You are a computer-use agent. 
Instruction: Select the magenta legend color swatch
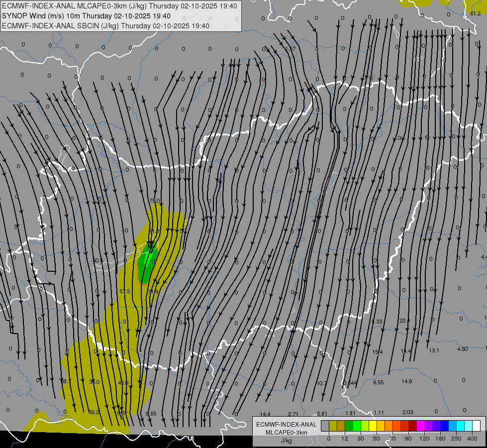pyautogui.click(x=421, y=426)
